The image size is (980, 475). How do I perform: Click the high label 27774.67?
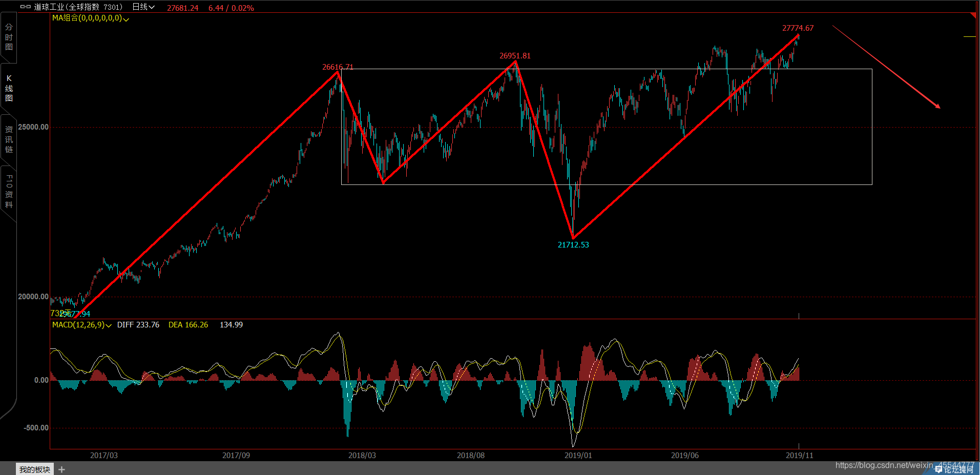pyautogui.click(x=798, y=28)
